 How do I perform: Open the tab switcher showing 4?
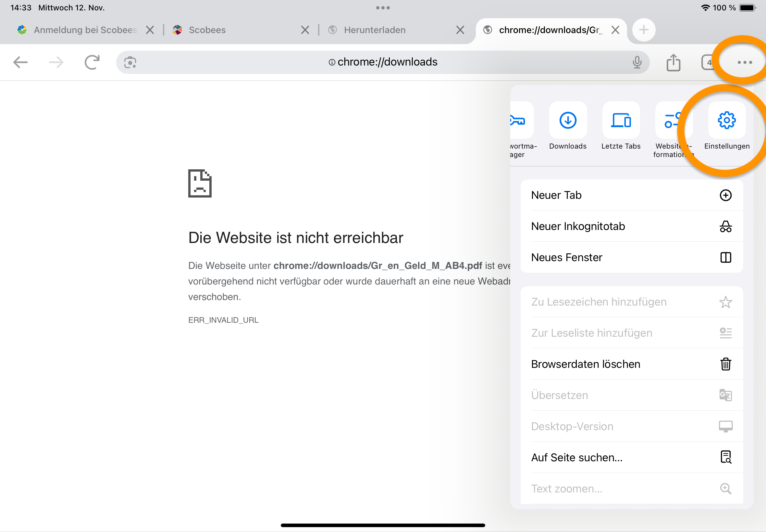(x=708, y=62)
